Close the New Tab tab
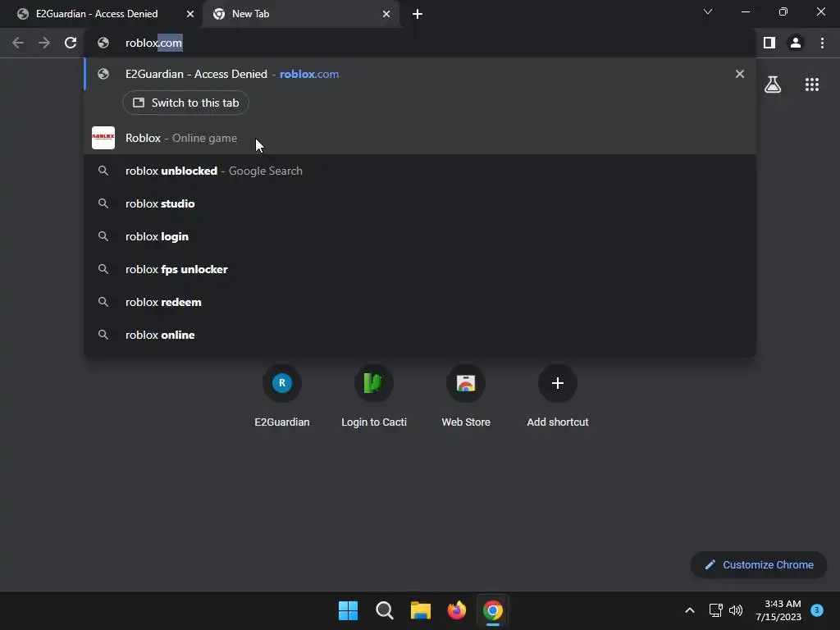This screenshot has width=840, height=630. [x=386, y=14]
